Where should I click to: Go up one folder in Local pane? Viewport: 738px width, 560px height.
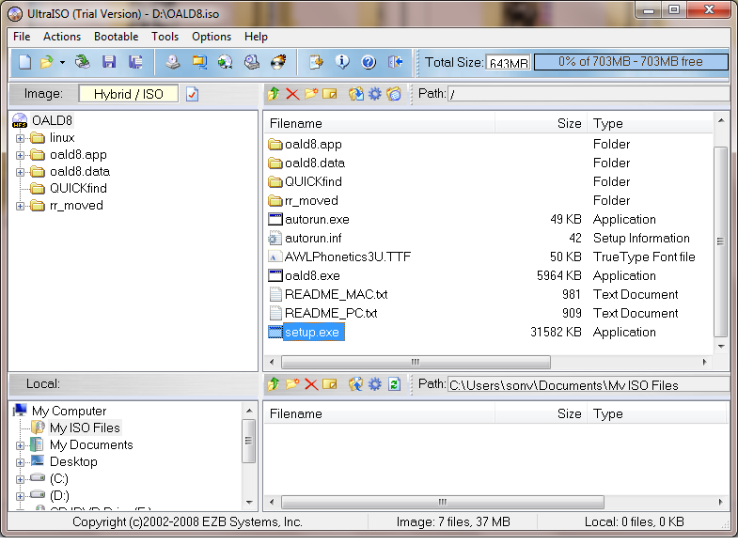coord(274,384)
